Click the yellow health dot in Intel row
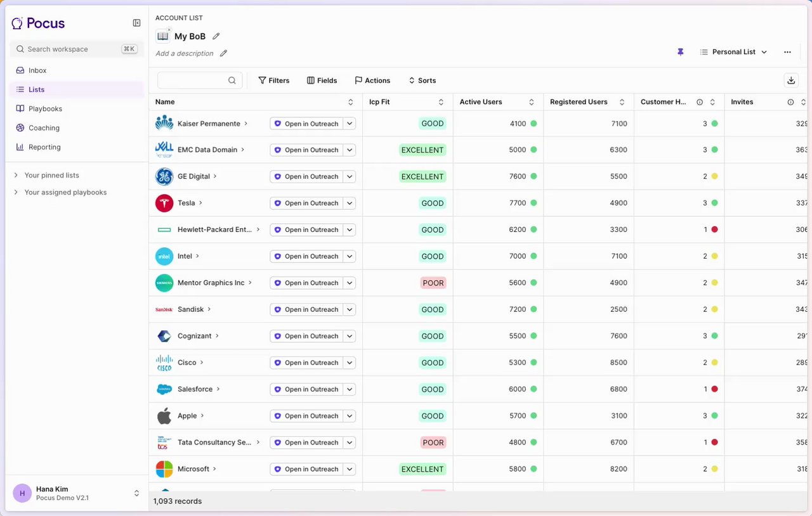Viewport: 812px width, 516px height. [715, 256]
